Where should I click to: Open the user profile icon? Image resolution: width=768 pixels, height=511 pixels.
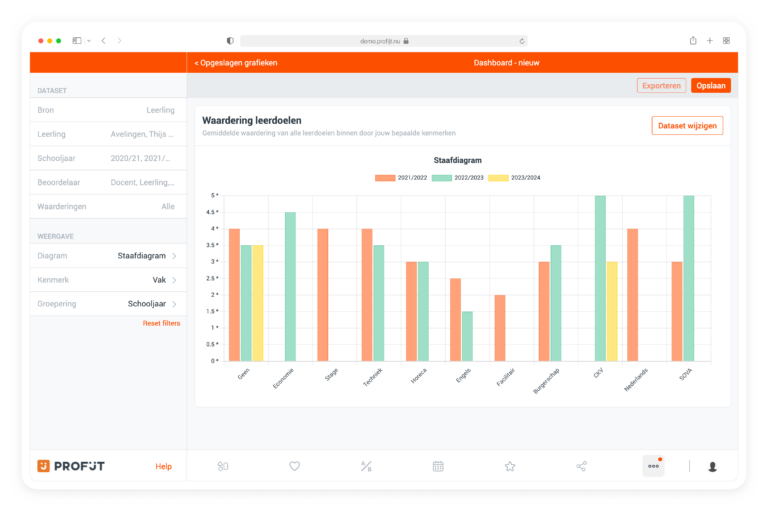click(713, 466)
